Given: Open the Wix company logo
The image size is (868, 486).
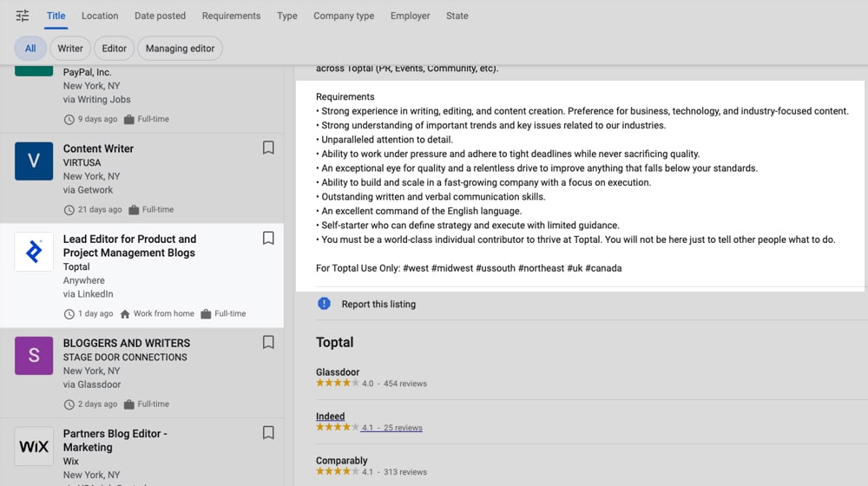Looking at the screenshot, I should (x=34, y=446).
